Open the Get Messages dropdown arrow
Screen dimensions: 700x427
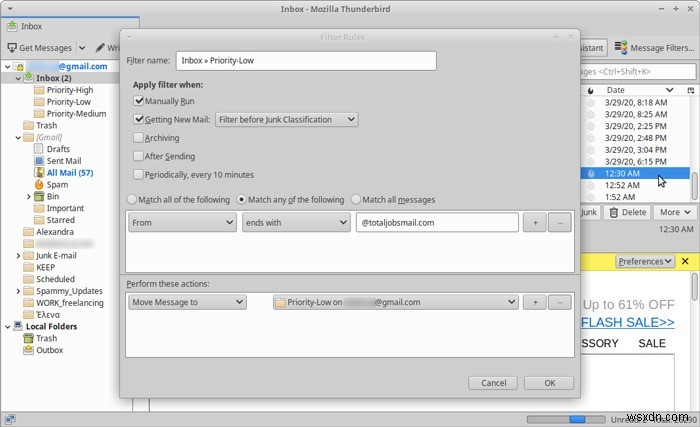click(82, 47)
